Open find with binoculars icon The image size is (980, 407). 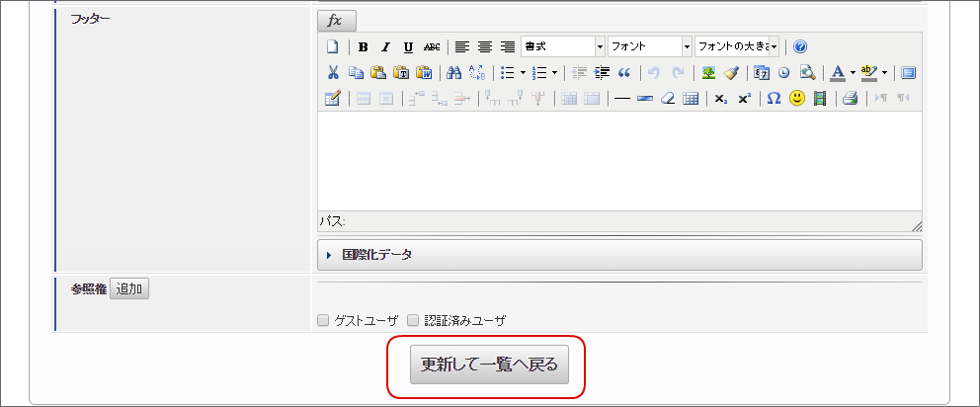pos(453,72)
